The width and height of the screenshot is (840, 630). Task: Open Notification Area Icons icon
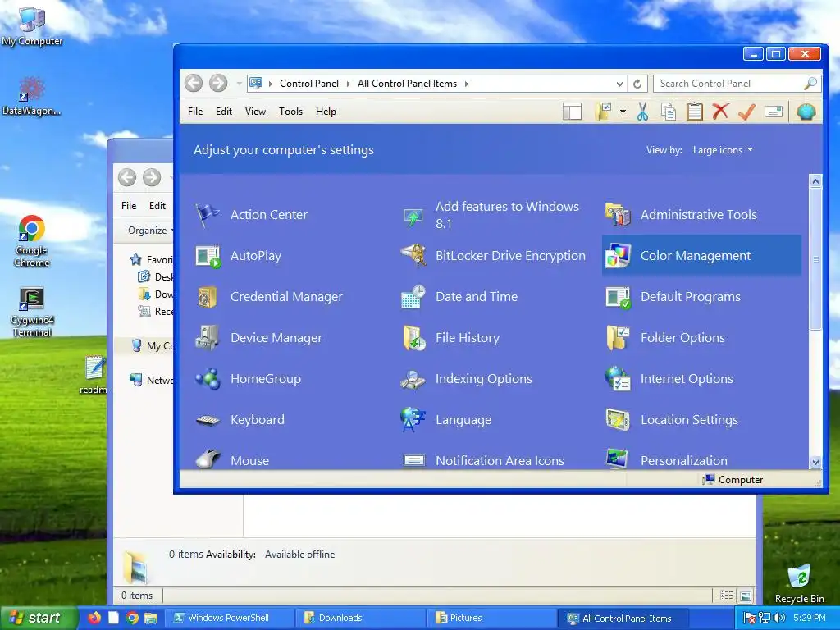tap(413, 459)
